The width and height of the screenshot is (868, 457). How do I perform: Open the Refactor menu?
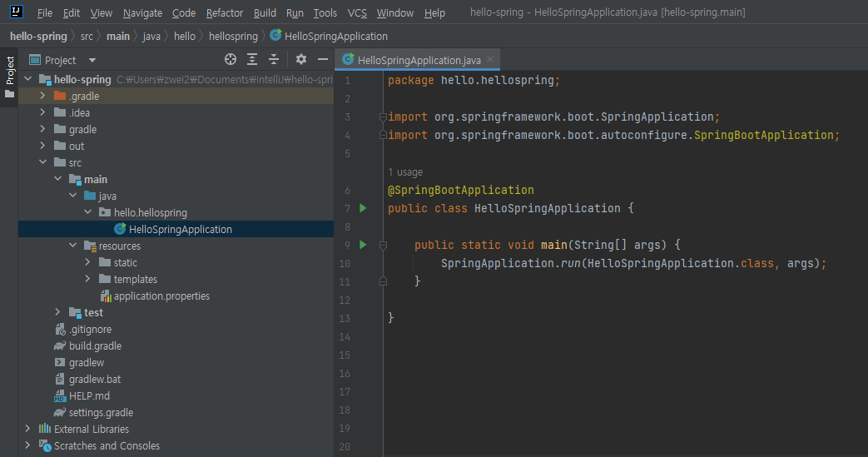point(224,12)
